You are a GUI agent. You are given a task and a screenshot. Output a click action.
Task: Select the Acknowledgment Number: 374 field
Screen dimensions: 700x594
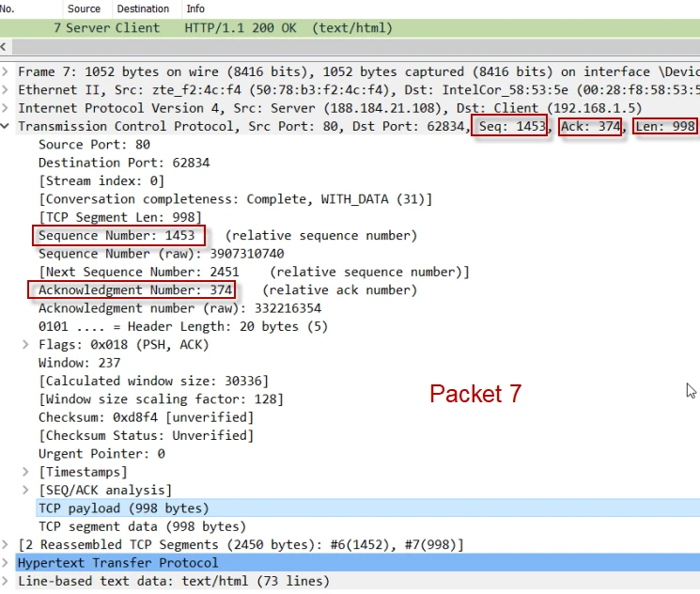pos(135,290)
